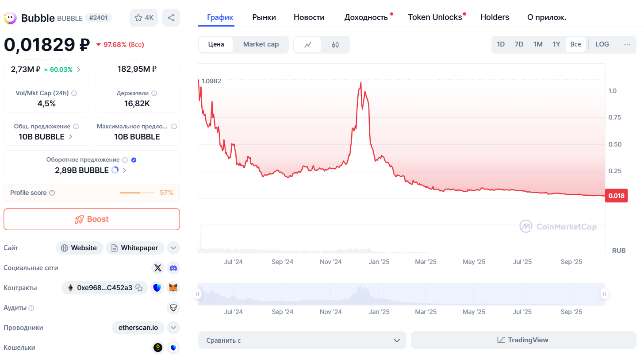Expand the etherscan.io explorers dropdown
Image resolution: width=644 pixels, height=356 pixels.
(x=173, y=328)
